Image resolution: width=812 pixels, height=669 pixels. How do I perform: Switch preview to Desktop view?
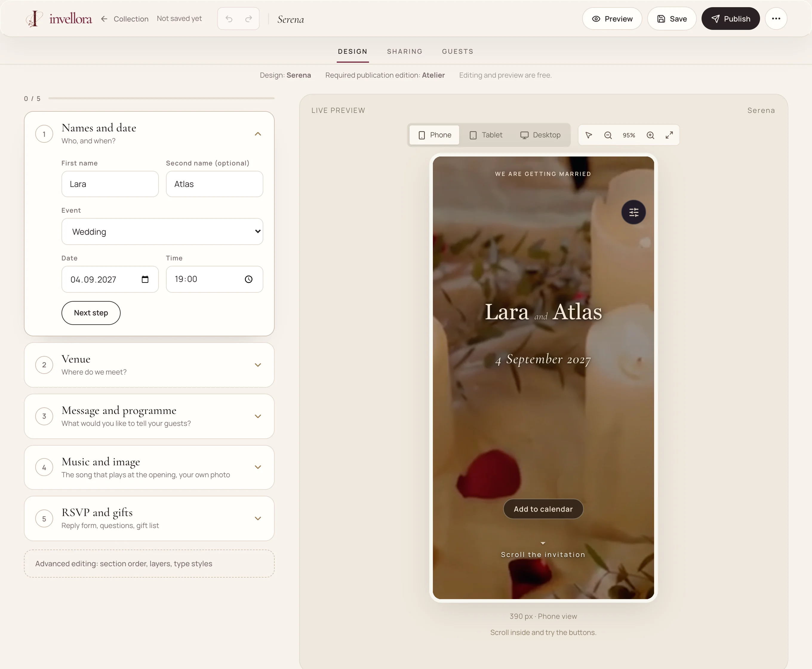click(x=540, y=135)
